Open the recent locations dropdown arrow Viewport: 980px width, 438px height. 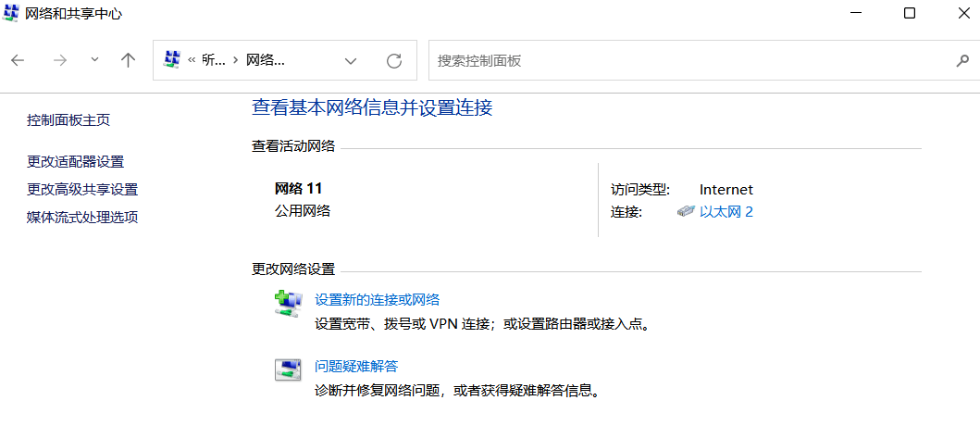(94, 60)
